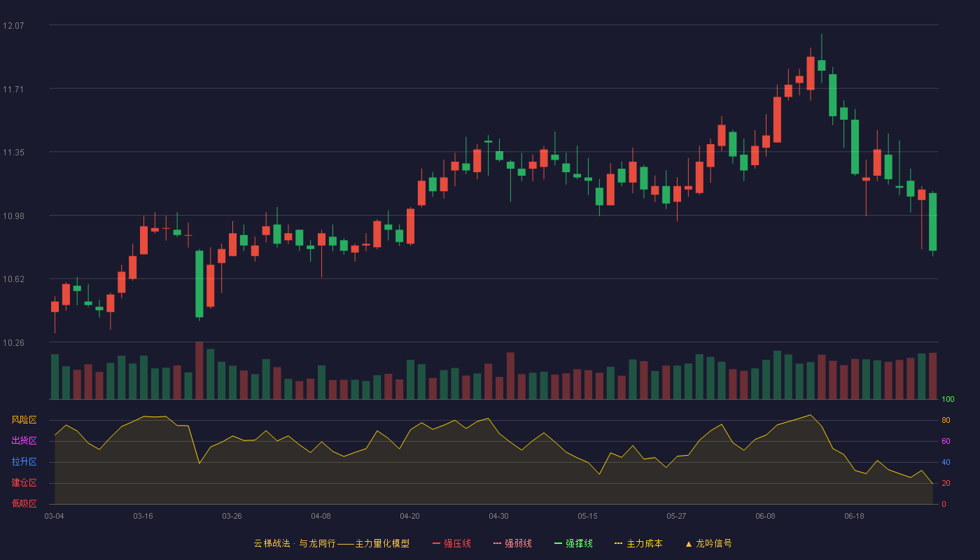Click the green dash icon of 强撑线

click(559, 543)
